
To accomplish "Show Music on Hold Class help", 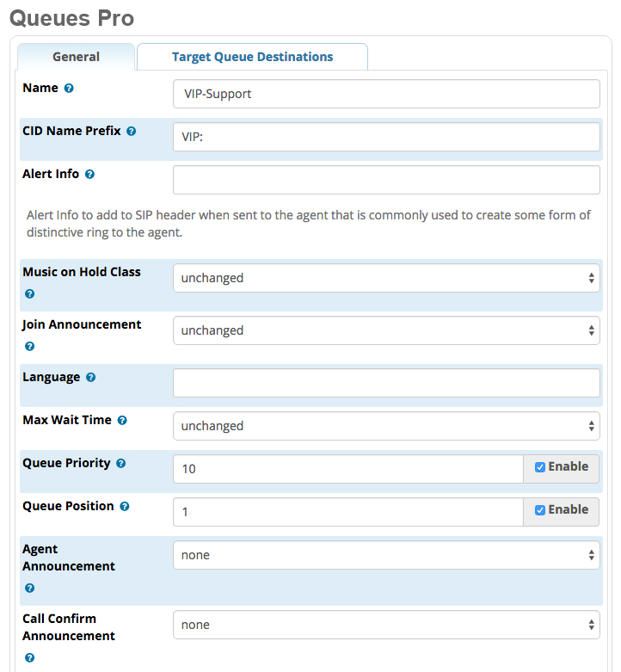I will point(29,294).
